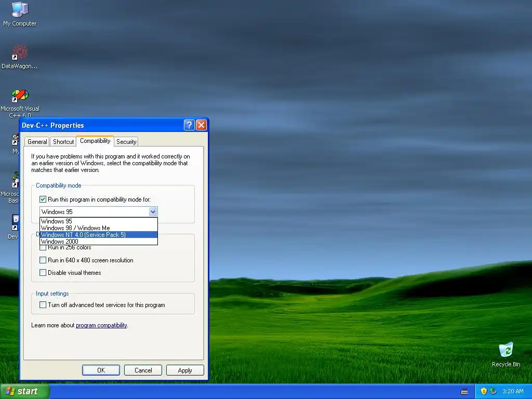Open My Computer desktop icon

point(20,14)
